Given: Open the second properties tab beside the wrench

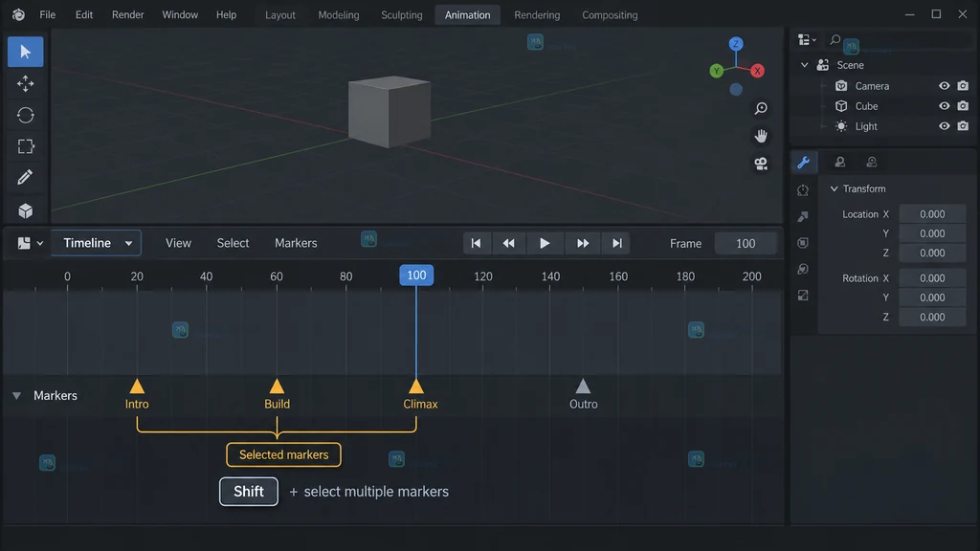Looking at the screenshot, I should coord(840,163).
